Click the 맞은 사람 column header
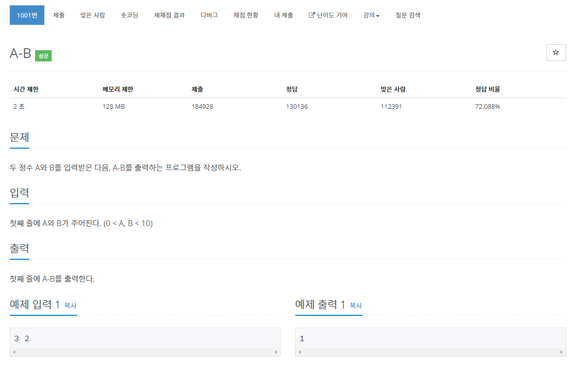Image resolution: width=588 pixels, height=366 pixels. tap(393, 90)
